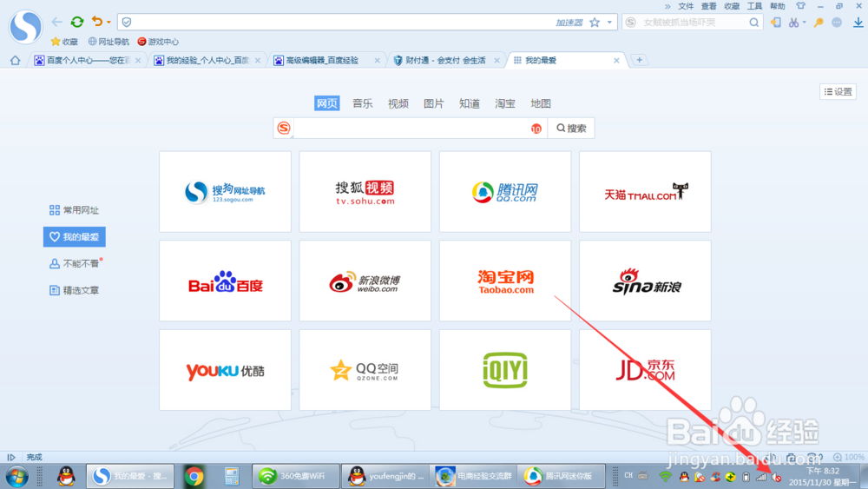Open Chrome from the taskbar

click(x=194, y=476)
